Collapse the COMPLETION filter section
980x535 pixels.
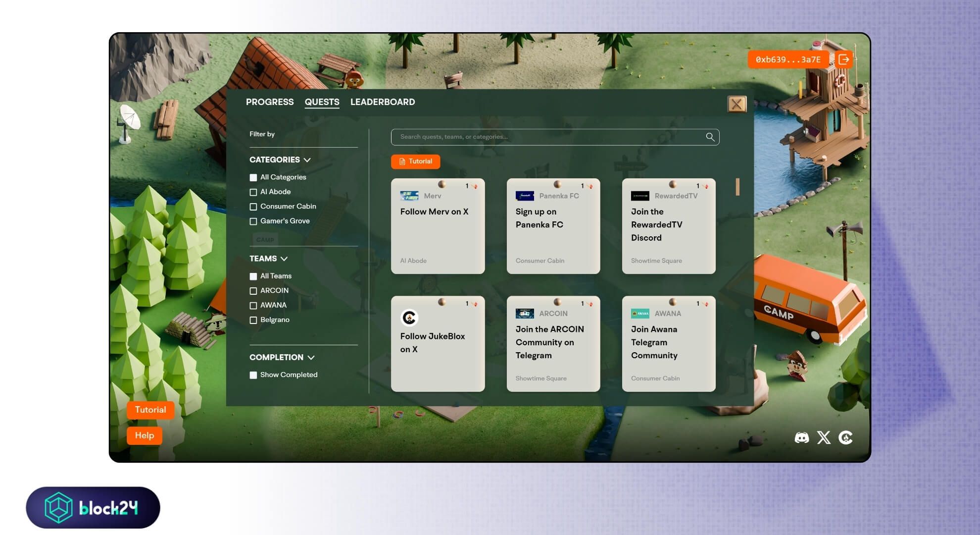pyautogui.click(x=282, y=357)
